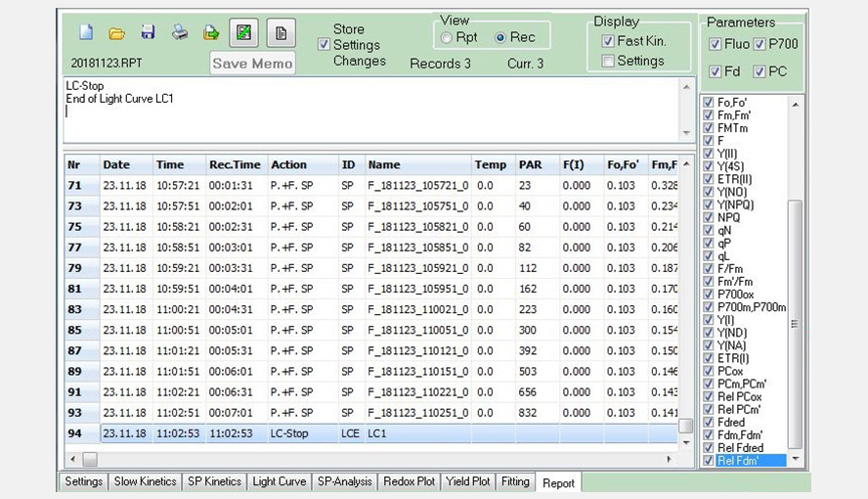Toggle the P700 parameter checkbox
Screen dimensions: 868x499
point(759,44)
